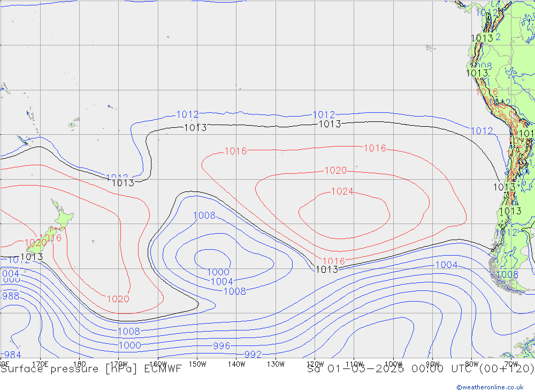
Task: Click the 1024 high-pressure isobar label
Action: (x=342, y=191)
